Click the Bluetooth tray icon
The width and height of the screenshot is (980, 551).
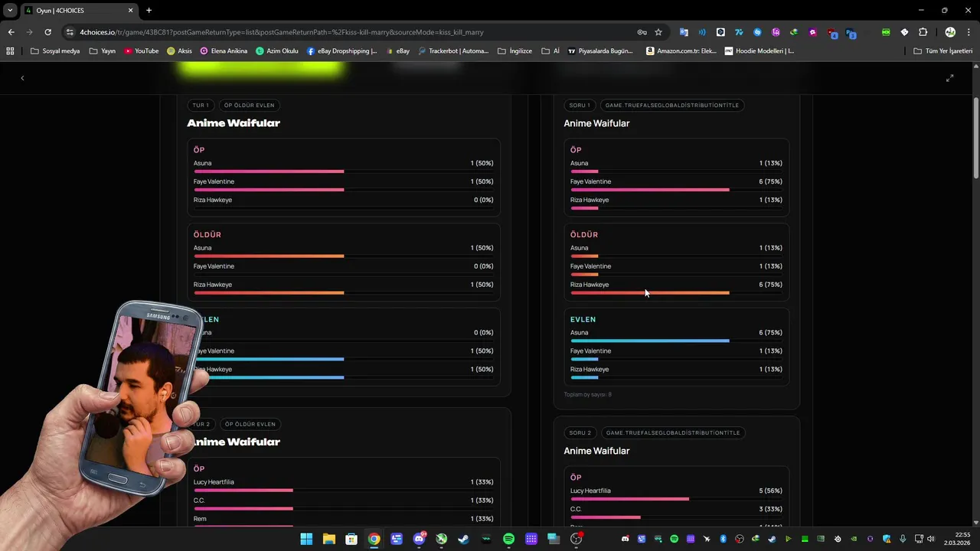(x=723, y=539)
